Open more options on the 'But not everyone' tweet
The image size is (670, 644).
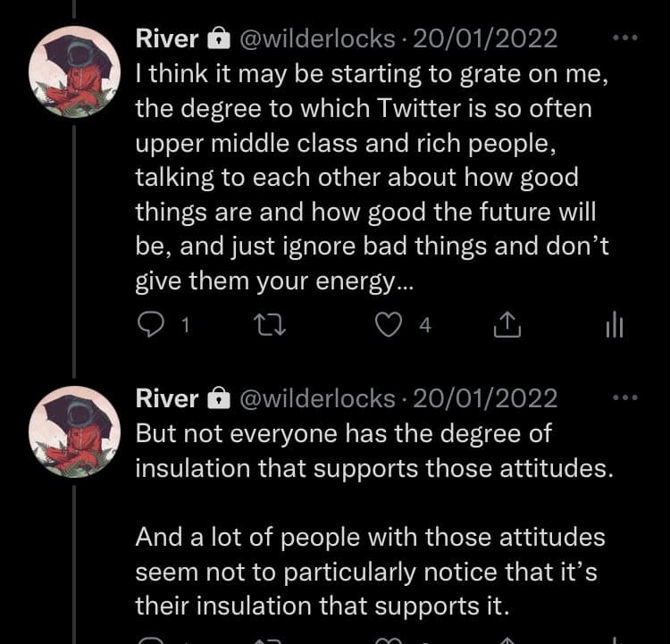[625, 397]
